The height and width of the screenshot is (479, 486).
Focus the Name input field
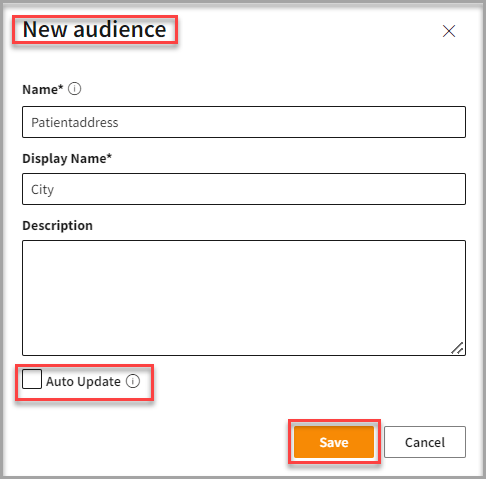[x=244, y=122]
